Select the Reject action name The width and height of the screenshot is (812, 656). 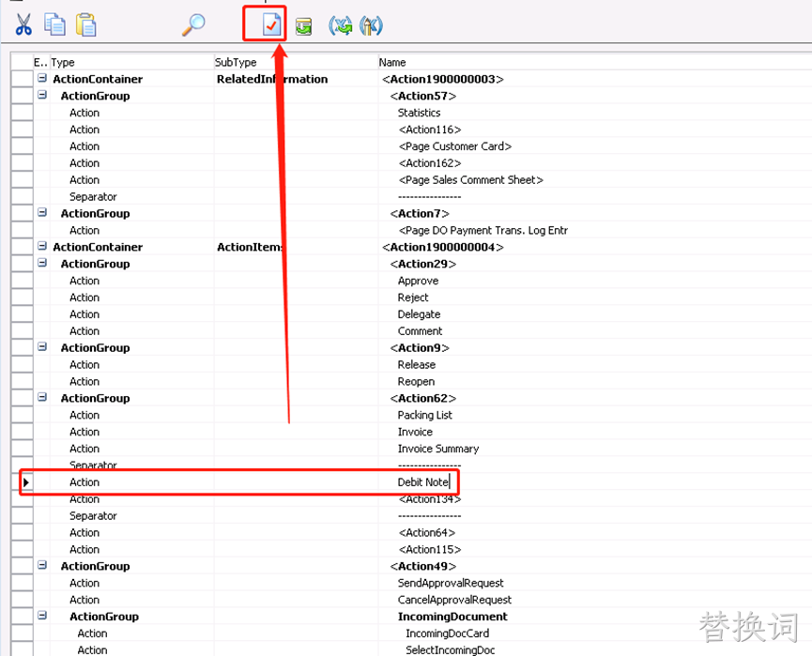413,297
